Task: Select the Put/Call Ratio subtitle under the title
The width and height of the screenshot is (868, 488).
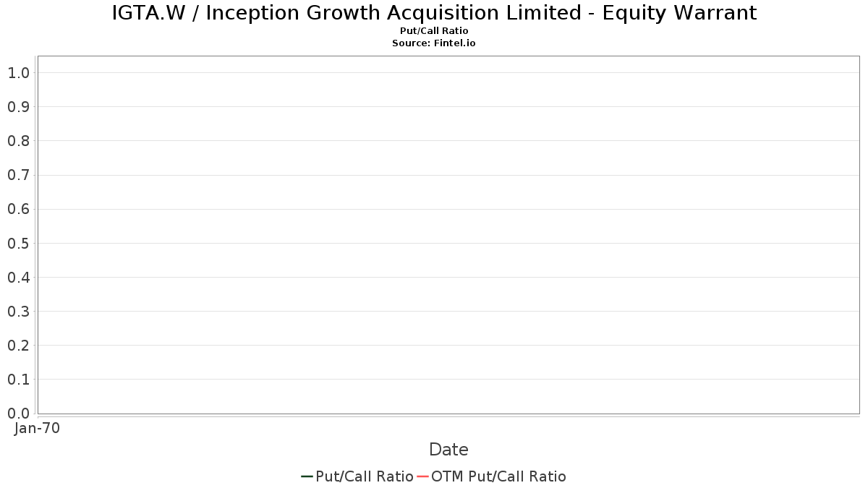Action: [434, 31]
